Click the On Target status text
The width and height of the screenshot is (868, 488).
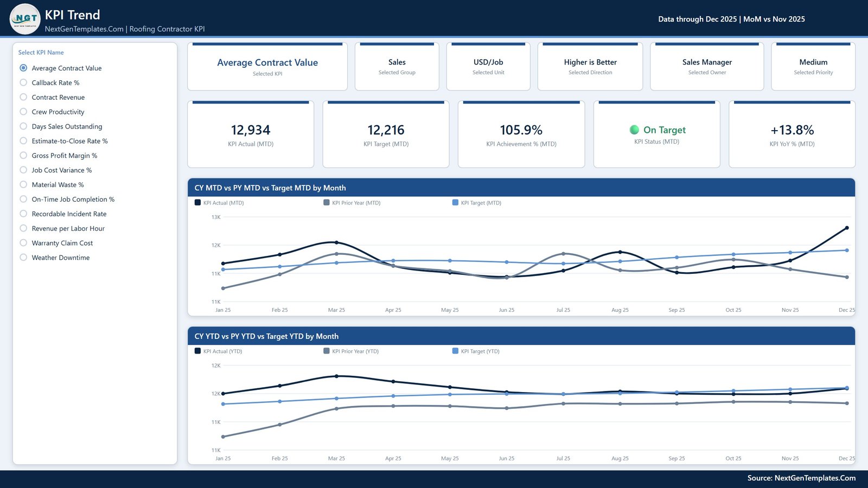pyautogui.click(x=665, y=130)
